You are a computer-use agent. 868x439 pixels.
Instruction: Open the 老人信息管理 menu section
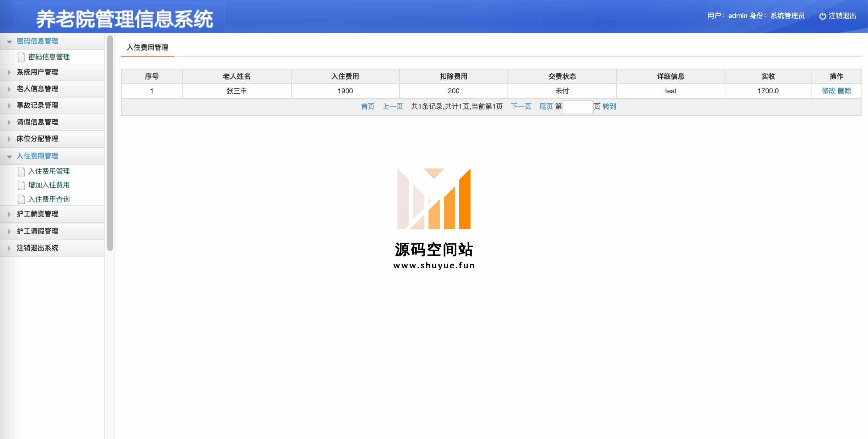[52, 89]
